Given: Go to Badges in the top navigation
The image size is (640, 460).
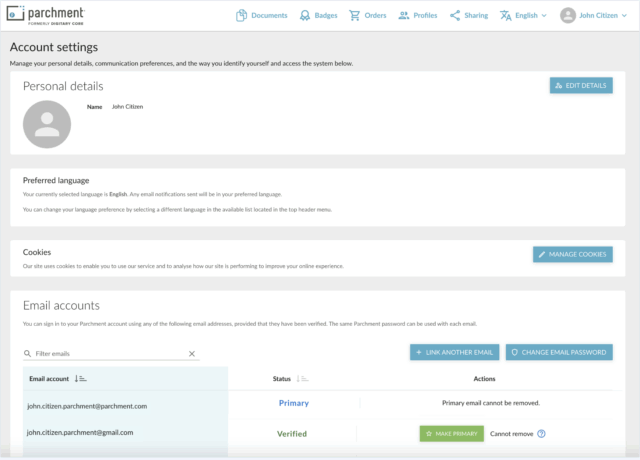Looking at the screenshot, I should (320, 15).
